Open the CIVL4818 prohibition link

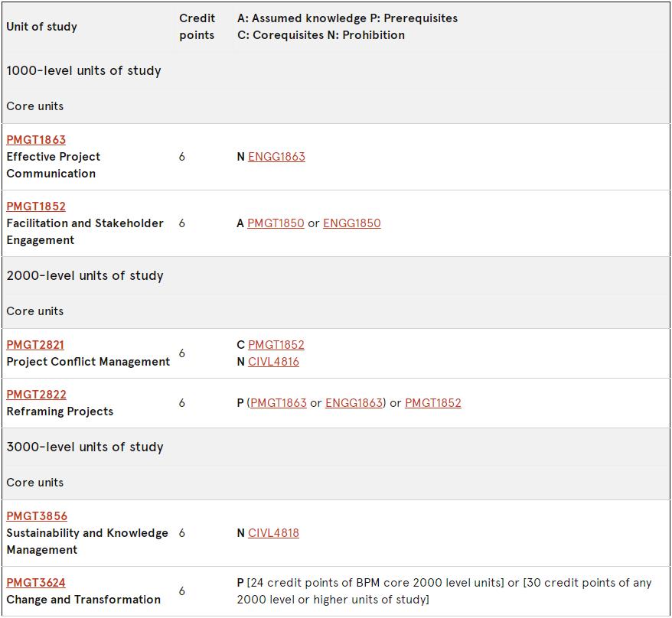point(273,533)
